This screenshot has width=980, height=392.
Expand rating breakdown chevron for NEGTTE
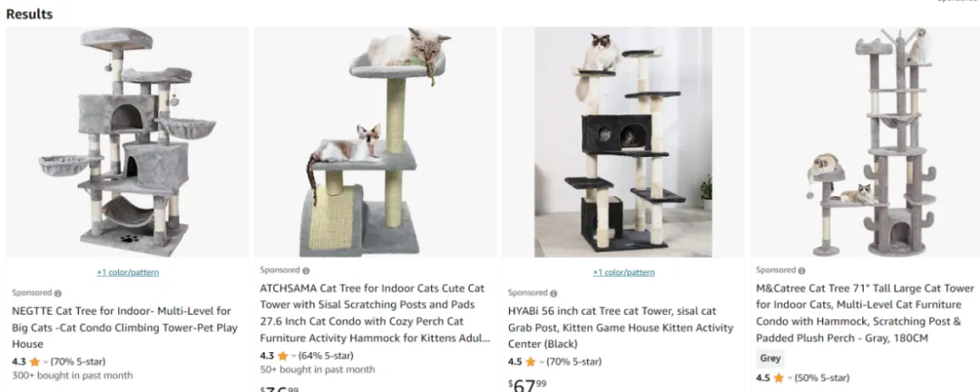click(45, 362)
